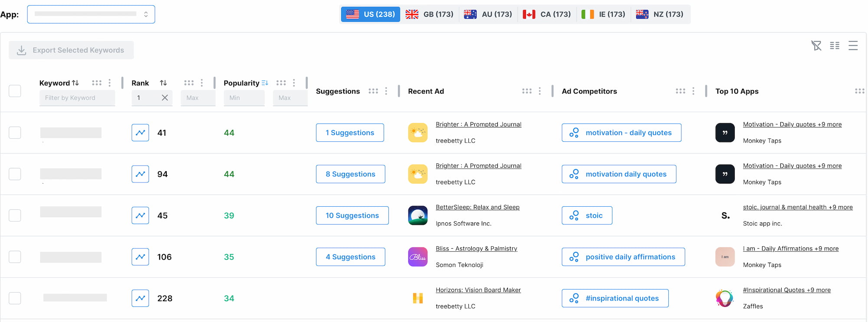Open rank history chart for rank 94
Viewport: 868px width, 322px height.
click(140, 174)
